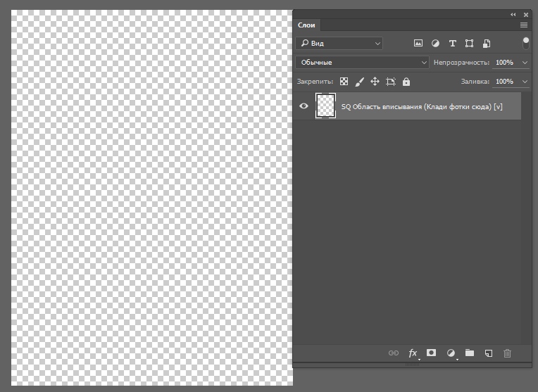Image resolution: width=538 pixels, height=392 pixels.
Task: Delete layer with trash icon
Action: click(507, 353)
